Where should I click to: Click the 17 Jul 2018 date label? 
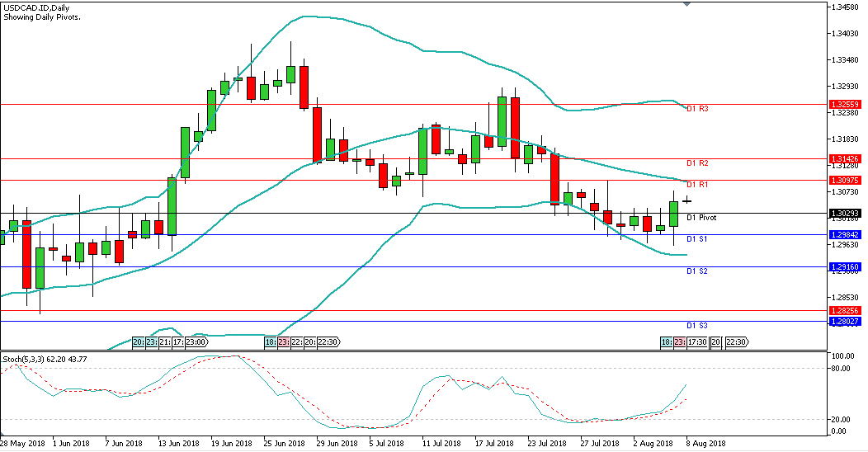(x=493, y=443)
